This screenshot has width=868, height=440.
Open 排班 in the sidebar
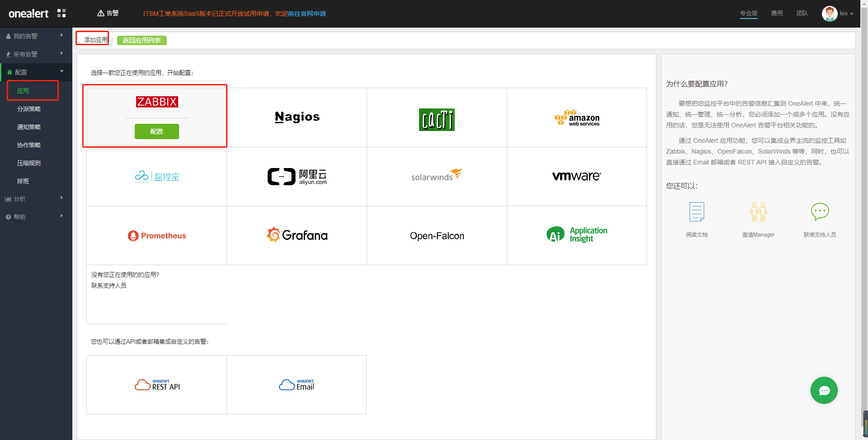pos(23,181)
